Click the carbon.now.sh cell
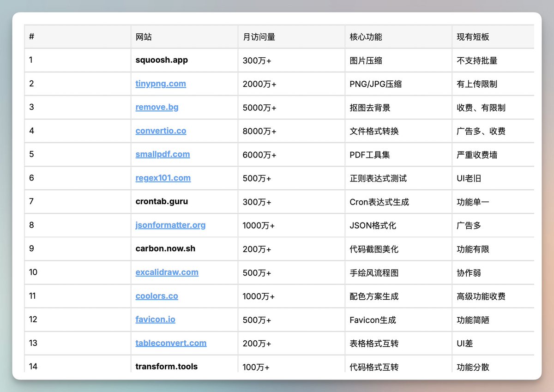Viewport: 554px width, 392px height. 184,249
